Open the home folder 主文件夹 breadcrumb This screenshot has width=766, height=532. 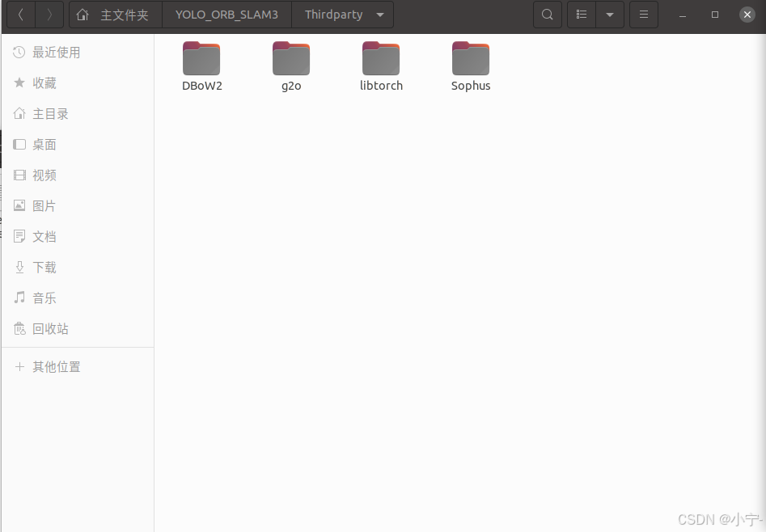(116, 15)
